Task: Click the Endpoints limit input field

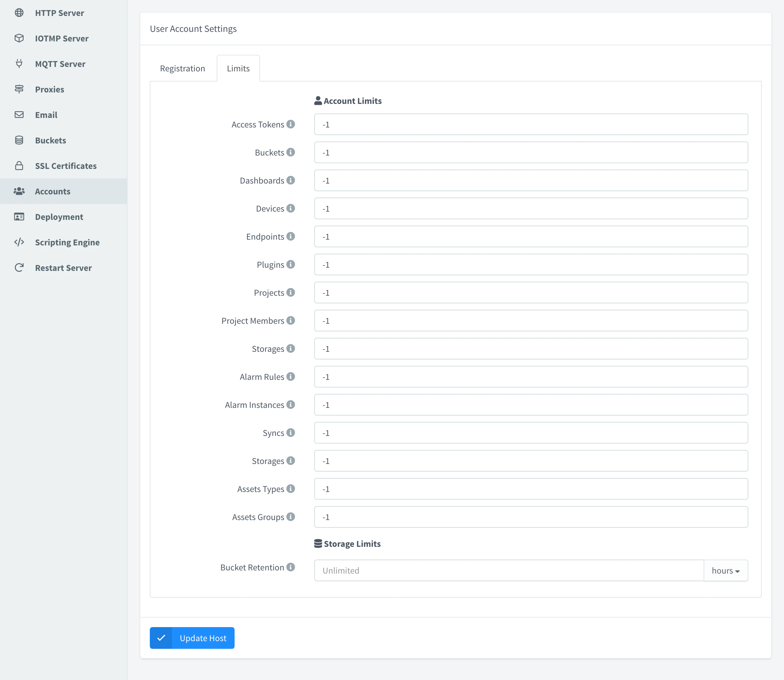Action: coord(531,236)
